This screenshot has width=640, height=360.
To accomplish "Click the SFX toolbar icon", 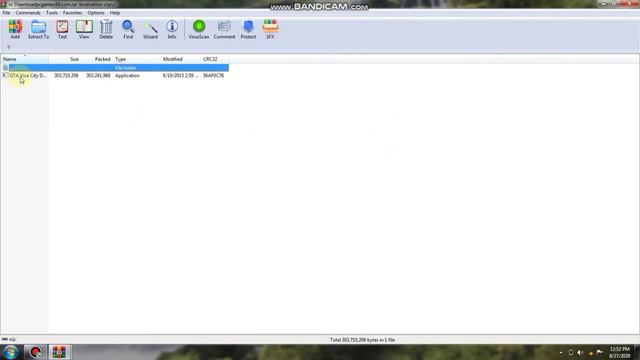I will tap(270, 29).
